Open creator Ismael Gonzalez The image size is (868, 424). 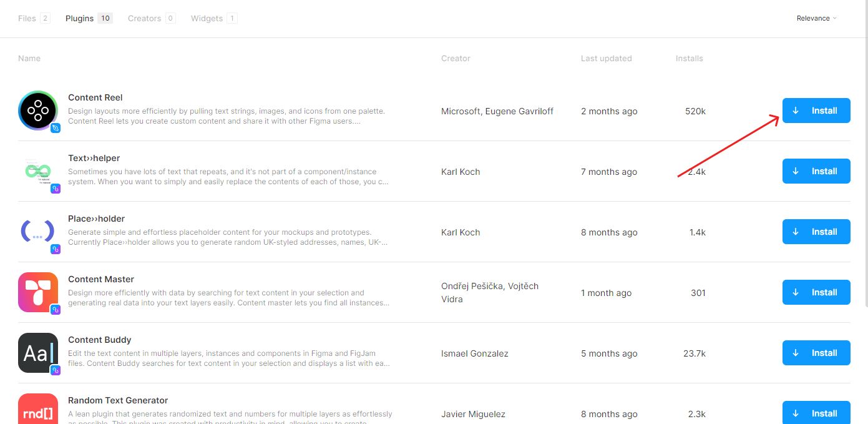(475, 353)
